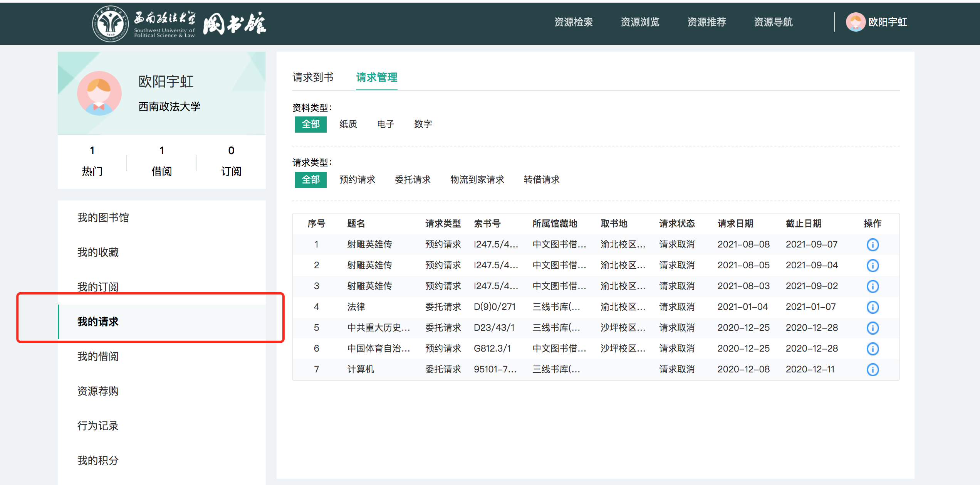Click 射雕英雄传 title in row 3
Screen dimensions: 980x485
[369, 286]
